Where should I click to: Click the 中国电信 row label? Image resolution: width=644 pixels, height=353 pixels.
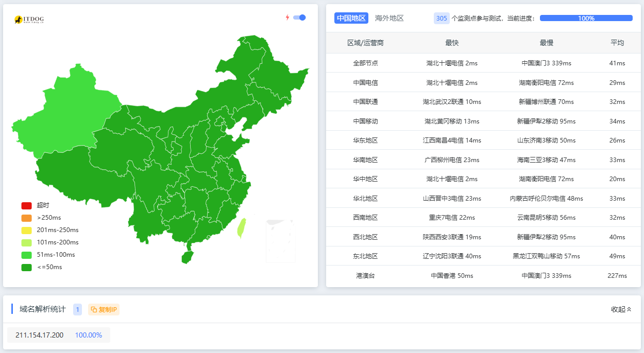tap(365, 82)
